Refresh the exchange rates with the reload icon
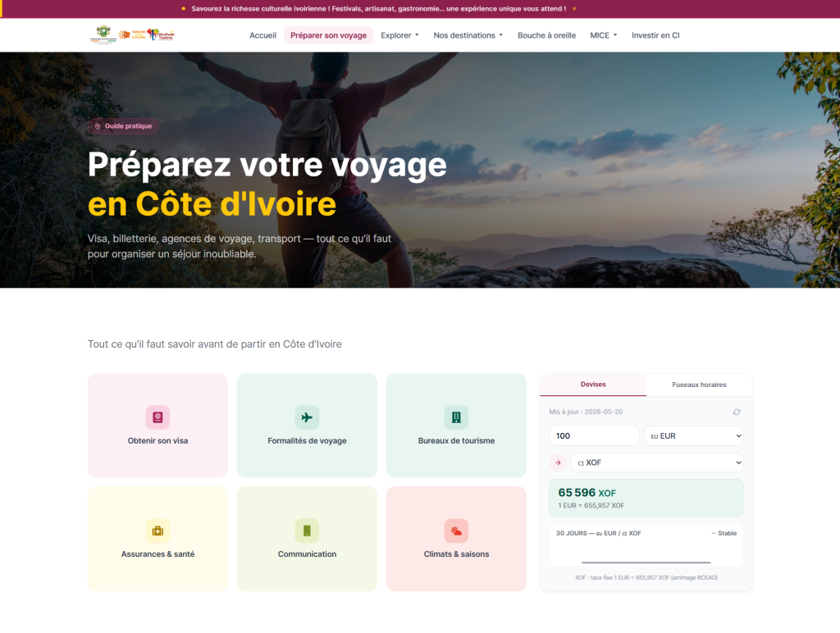This screenshot has height=633, width=840. (737, 412)
